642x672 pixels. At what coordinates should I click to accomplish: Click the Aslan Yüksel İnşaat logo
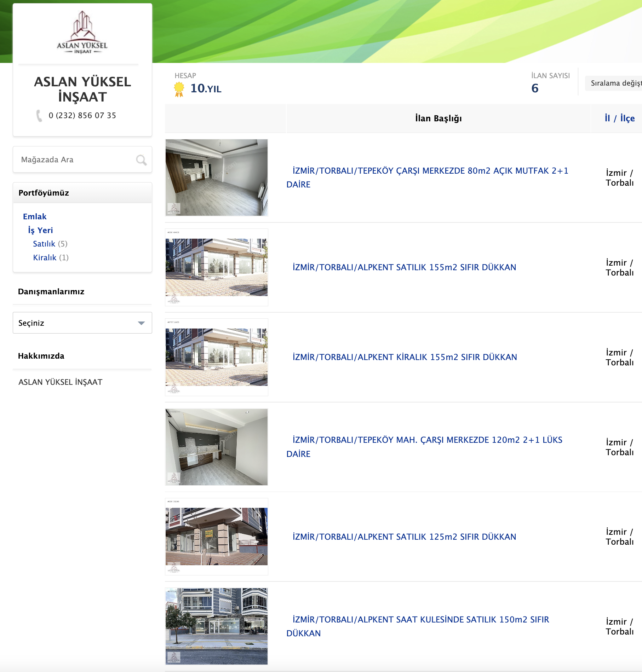click(82, 33)
